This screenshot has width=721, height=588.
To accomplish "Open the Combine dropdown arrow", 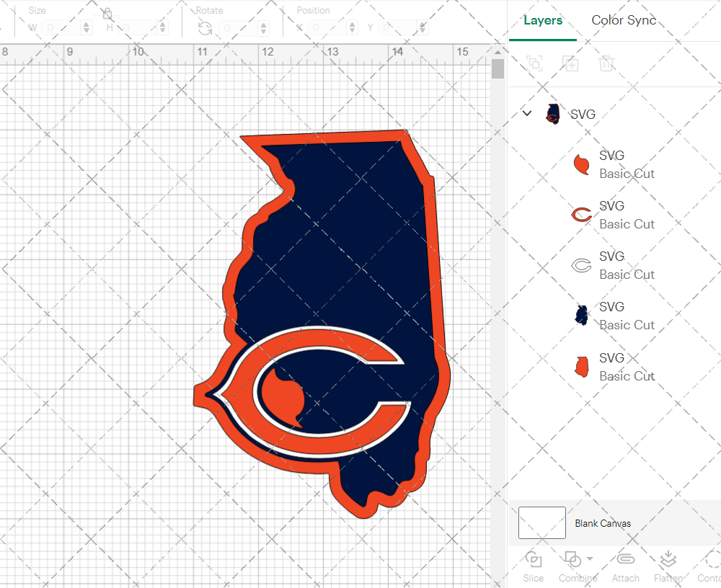I will pyautogui.click(x=590, y=559).
